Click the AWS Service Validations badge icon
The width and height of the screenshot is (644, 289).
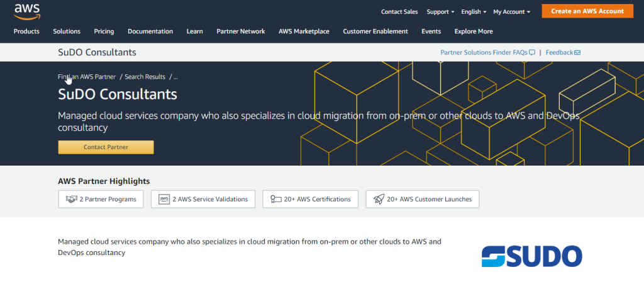coord(164,200)
